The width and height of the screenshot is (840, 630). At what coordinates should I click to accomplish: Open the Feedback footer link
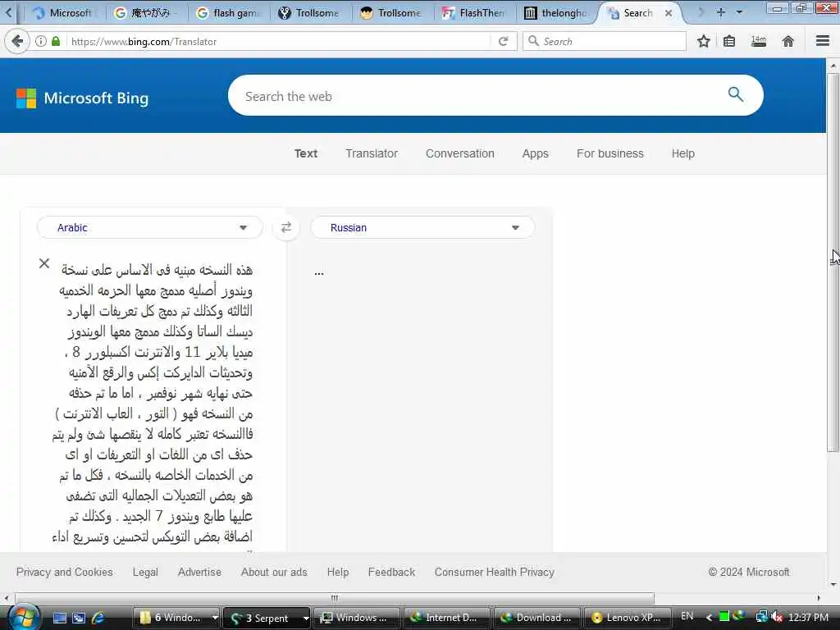pyautogui.click(x=391, y=572)
